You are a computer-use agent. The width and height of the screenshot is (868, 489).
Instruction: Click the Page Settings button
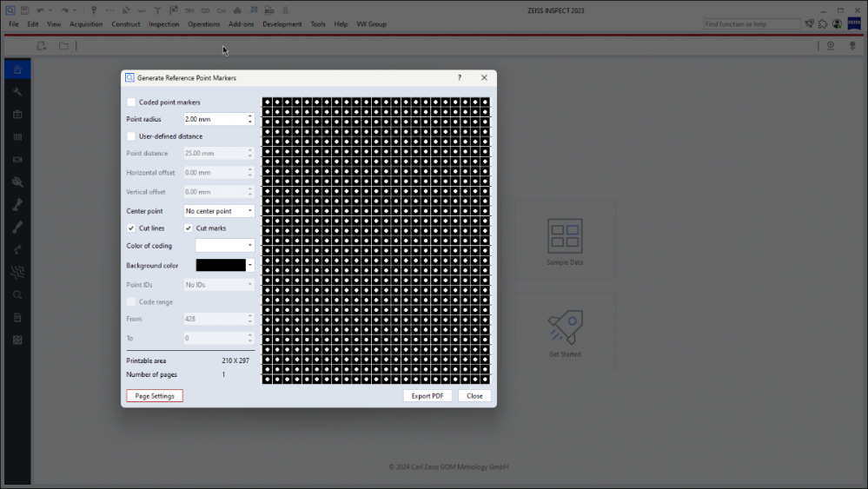point(155,396)
